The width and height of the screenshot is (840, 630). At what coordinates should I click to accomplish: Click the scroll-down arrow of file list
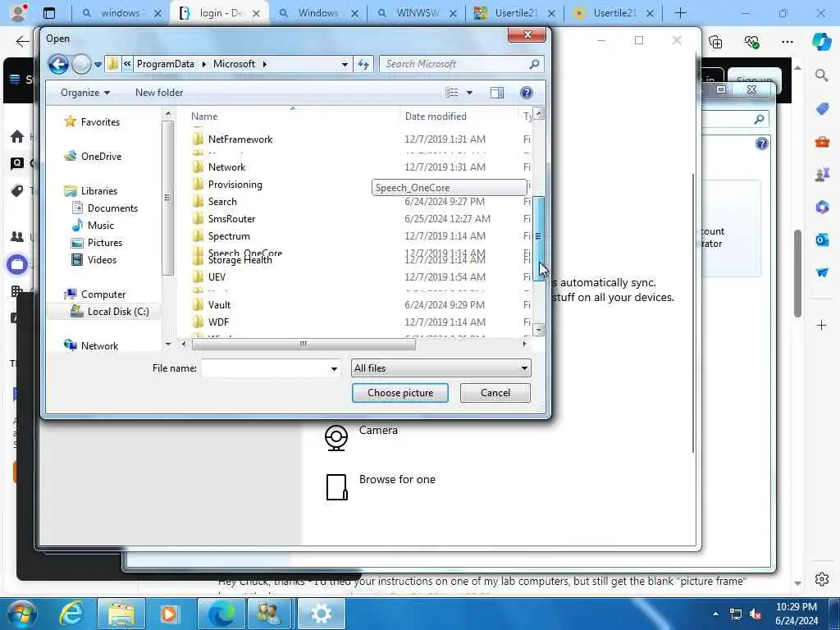click(x=538, y=330)
